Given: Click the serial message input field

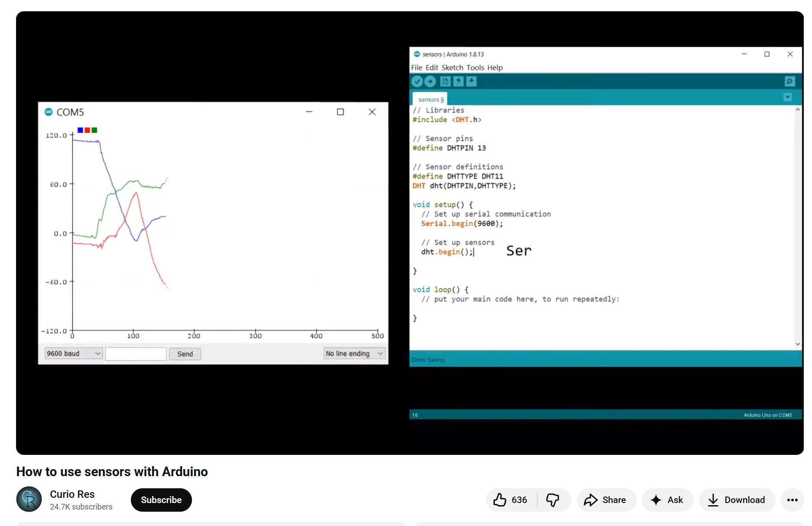Looking at the screenshot, I should click(x=135, y=353).
